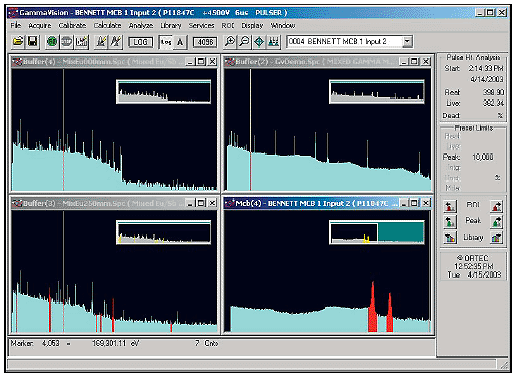Stop acquisition with the grey STOP icon
Screen dimensions: 516x376
[x=67, y=42]
